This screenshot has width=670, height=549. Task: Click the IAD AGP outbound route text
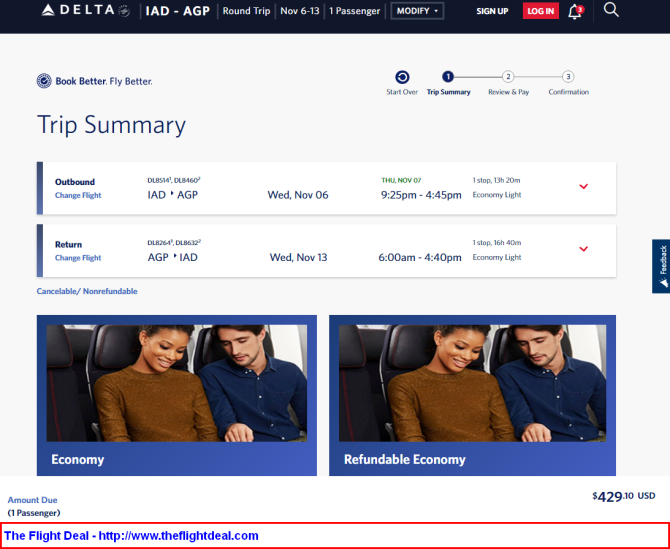point(173,195)
